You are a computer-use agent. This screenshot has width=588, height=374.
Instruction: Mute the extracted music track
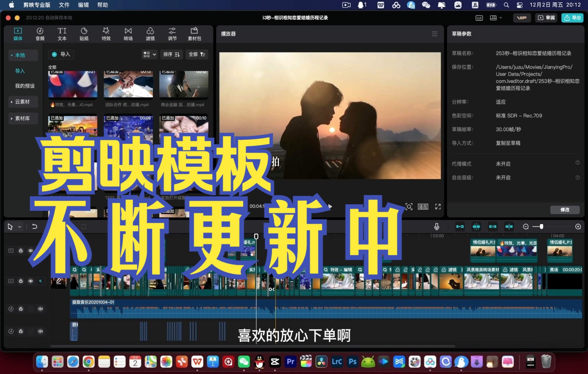coord(41,309)
